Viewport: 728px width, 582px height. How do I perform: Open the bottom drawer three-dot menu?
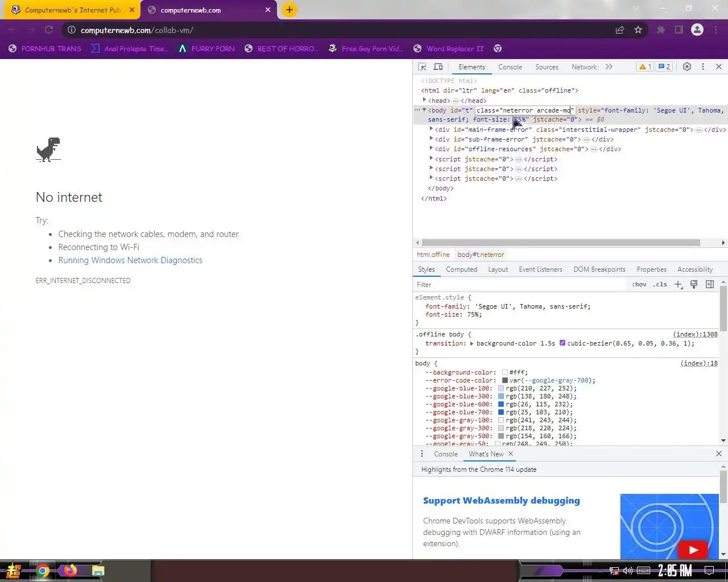[422, 454]
